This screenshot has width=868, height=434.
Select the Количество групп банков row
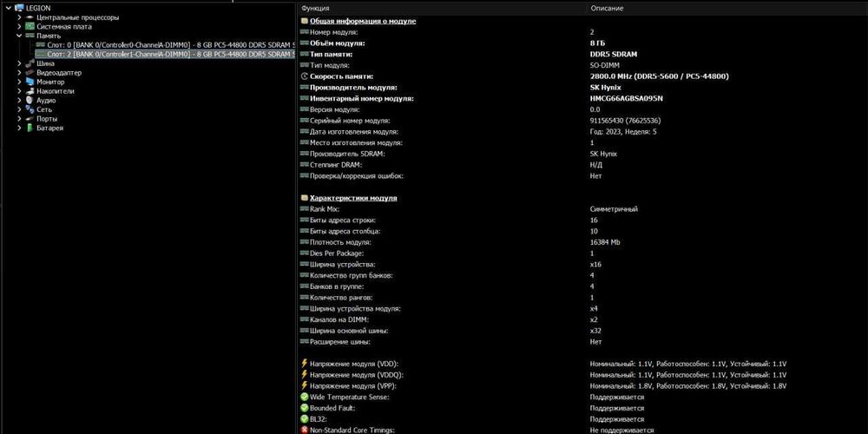point(582,276)
